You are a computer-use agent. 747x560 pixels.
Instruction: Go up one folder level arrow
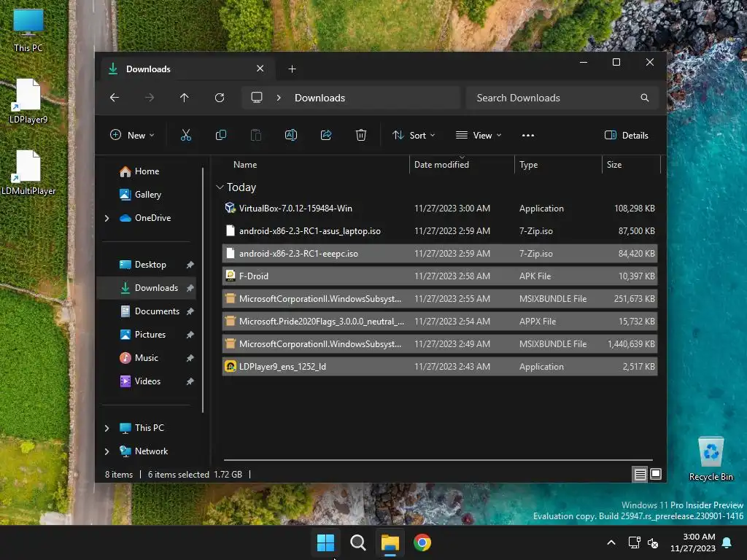point(185,98)
